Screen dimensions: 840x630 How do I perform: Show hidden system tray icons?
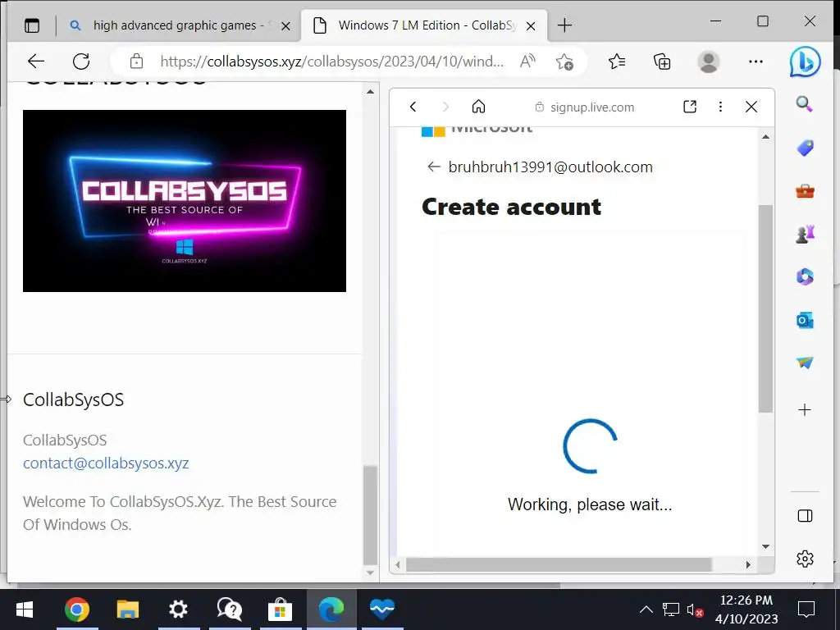[646, 609]
